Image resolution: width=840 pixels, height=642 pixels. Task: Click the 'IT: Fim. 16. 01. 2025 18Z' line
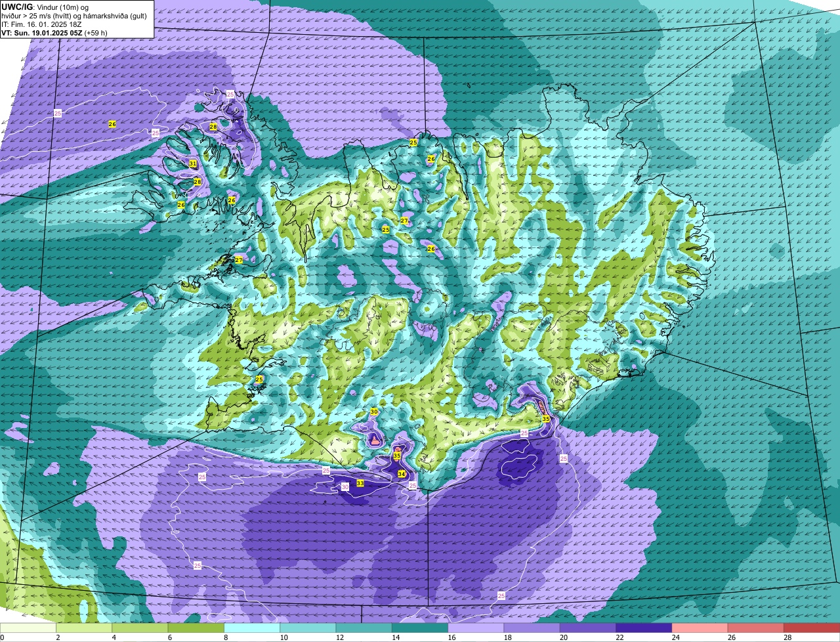tap(41, 24)
